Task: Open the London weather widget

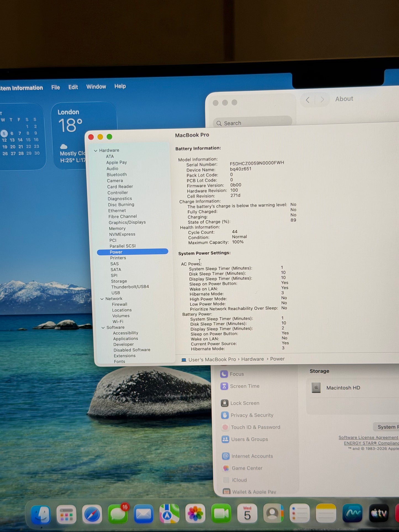Action: tap(84, 136)
